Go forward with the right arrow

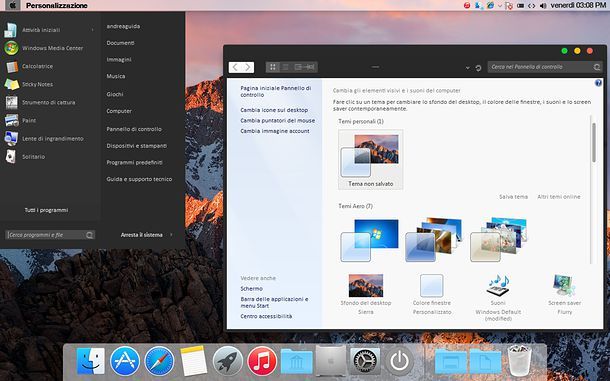coord(248,67)
